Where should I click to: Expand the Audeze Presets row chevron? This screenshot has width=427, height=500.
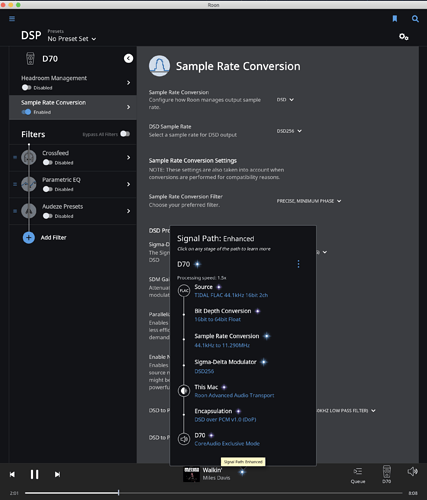click(129, 211)
